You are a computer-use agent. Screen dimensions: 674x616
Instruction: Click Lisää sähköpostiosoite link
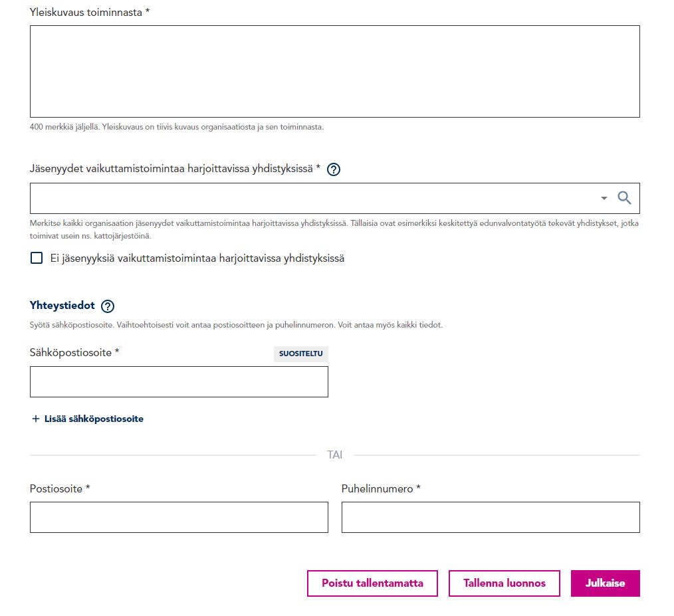tap(94, 419)
